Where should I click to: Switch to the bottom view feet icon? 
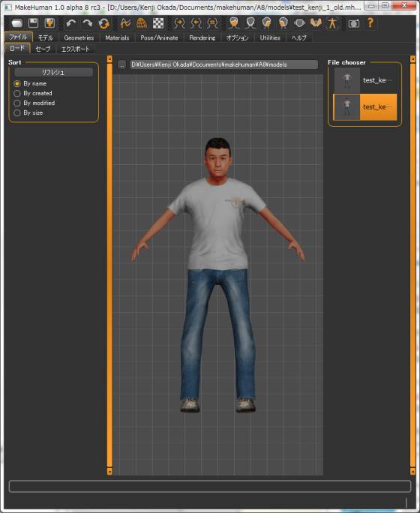(x=316, y=23)
